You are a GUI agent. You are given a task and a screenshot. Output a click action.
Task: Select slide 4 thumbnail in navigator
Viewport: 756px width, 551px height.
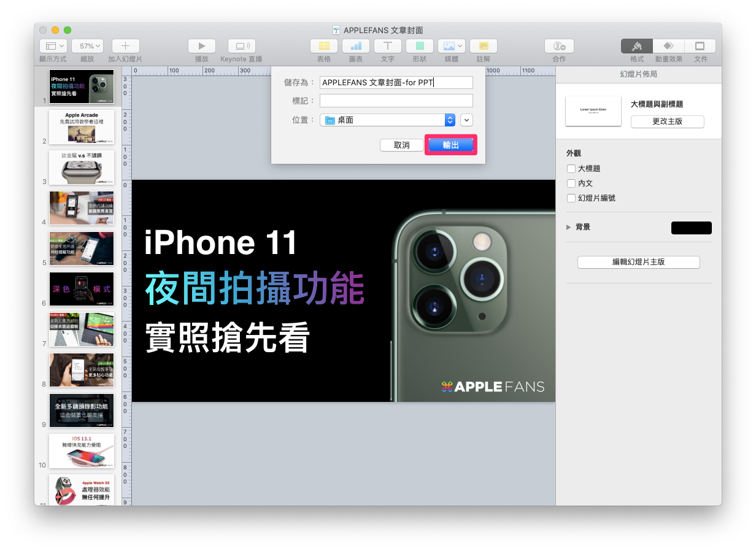82,208
